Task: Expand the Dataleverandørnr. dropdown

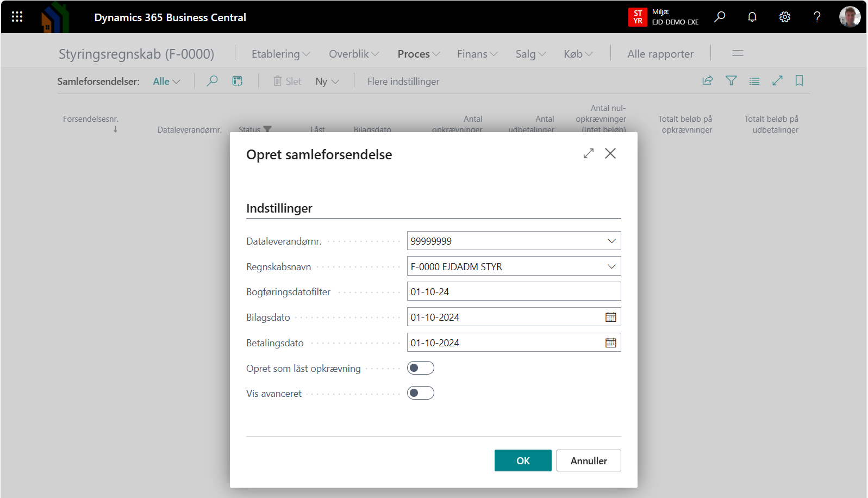Action: pyautogui.click(x=611, y=241)
